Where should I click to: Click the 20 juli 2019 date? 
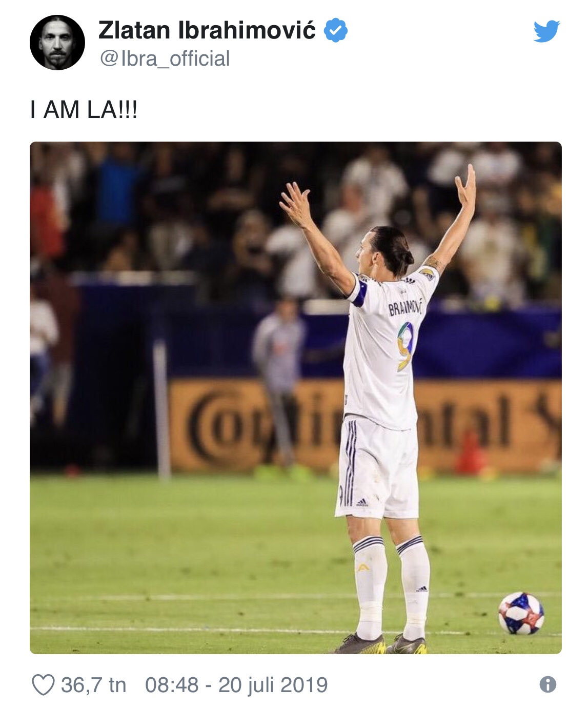(273, 685)
